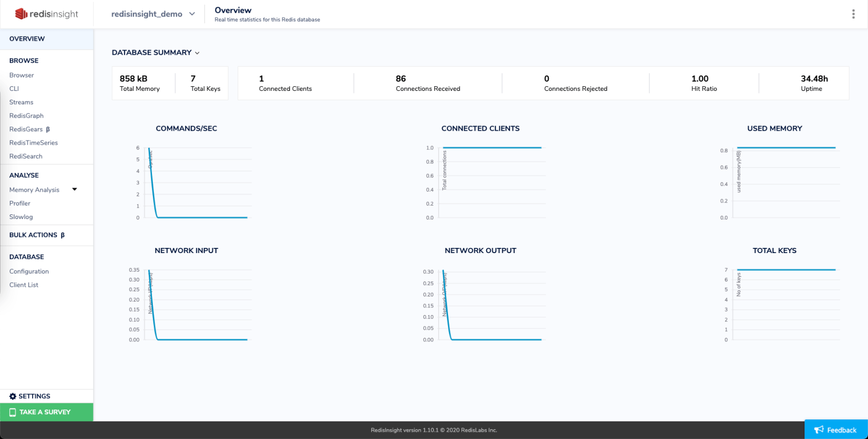Screen dimensions: 868x439
Task: Open RediSearch tool
Action: [26, 156]
